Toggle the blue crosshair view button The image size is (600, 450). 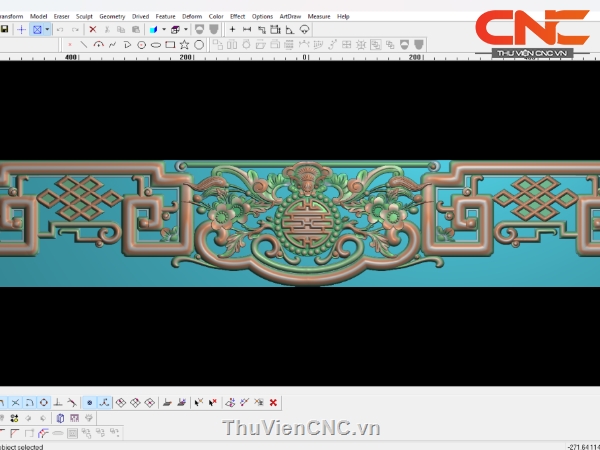22,30
